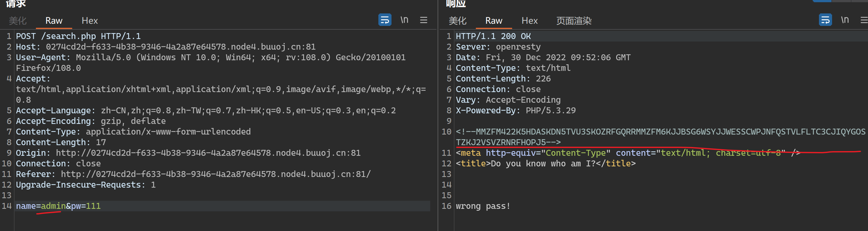Switch request view to Hex tab

coord(90,21)
